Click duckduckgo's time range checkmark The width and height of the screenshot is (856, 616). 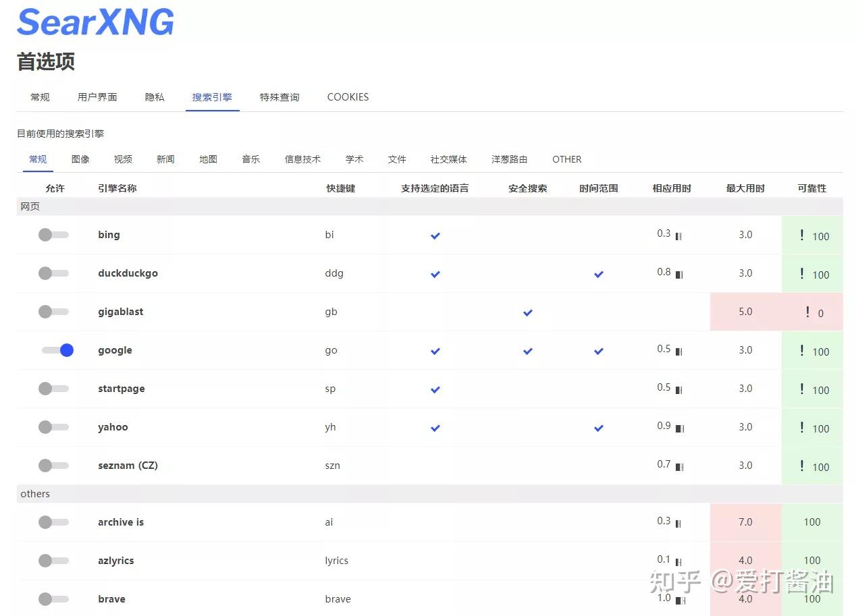(x=599, y=274)
